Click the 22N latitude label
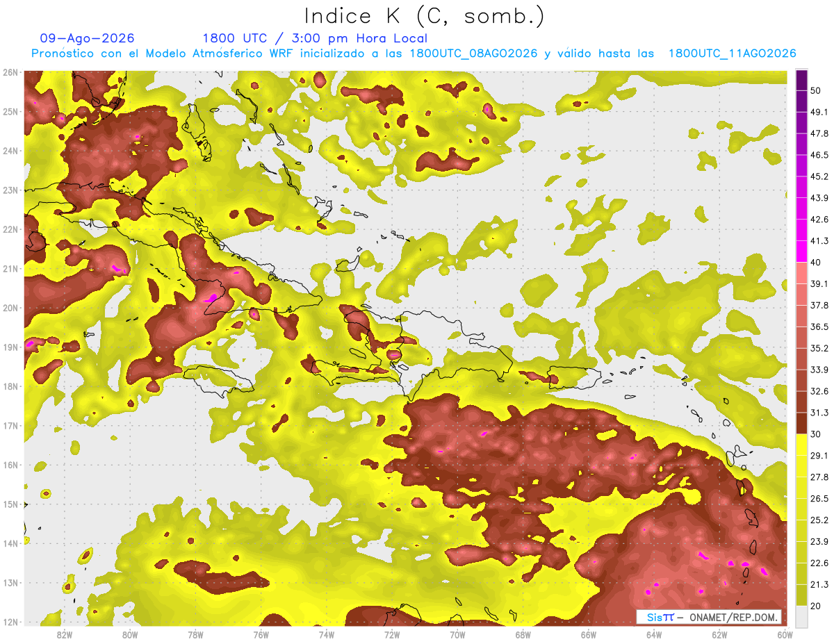 coord(10,229)
